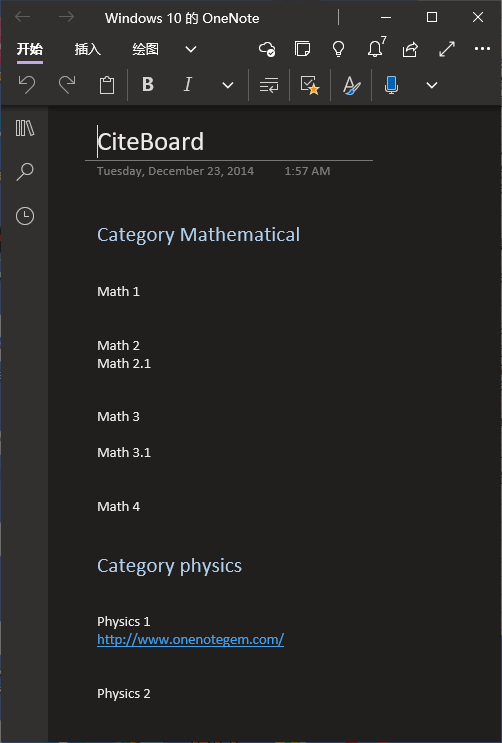This screenshot has width=502, height=743.
Task: Click the Physics 2 line
Action: pos(124,694)
